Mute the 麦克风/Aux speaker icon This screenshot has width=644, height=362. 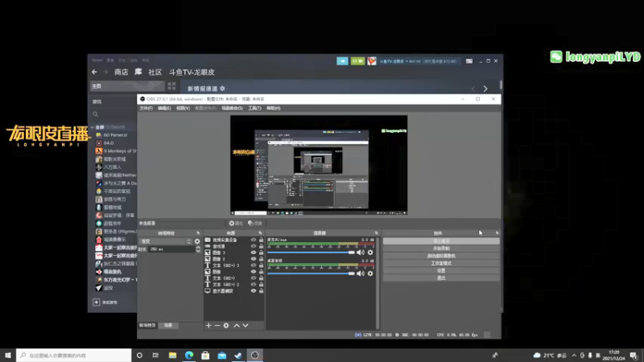361,253
